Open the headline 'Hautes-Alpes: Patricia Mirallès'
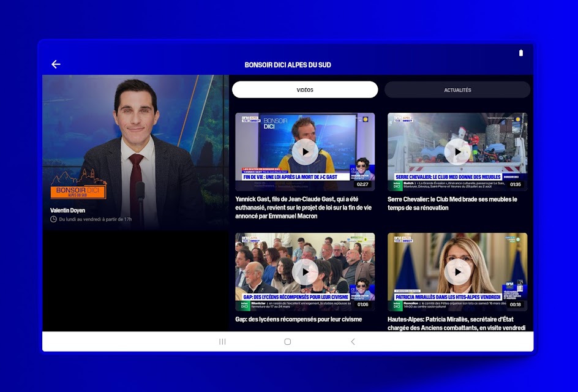The width and height of the screenshot is (578, 392). click(456, 323)
